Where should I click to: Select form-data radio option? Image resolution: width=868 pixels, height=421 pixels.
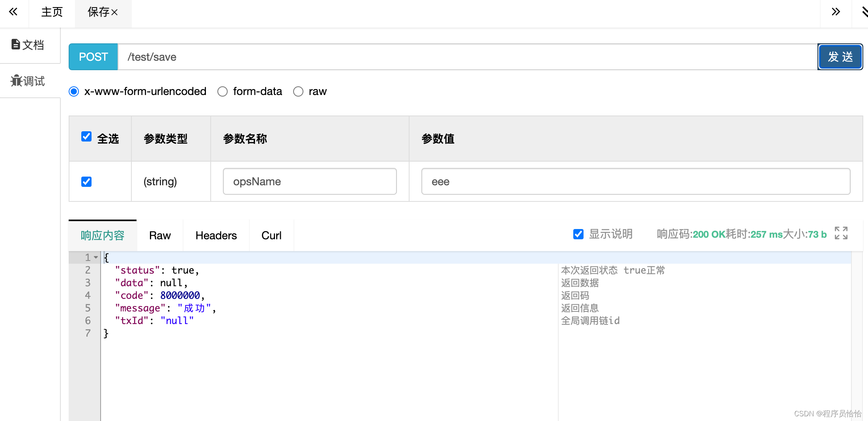(x=223, y=91)
